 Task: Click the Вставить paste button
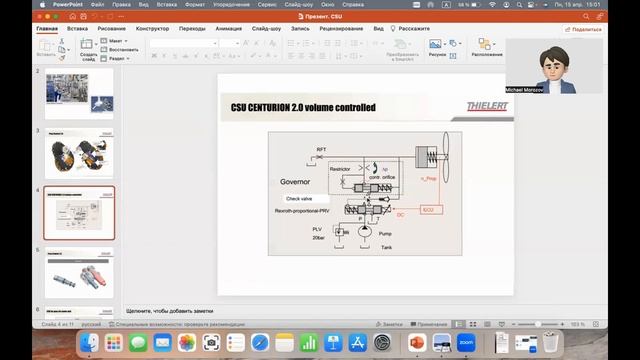[46, 48]
